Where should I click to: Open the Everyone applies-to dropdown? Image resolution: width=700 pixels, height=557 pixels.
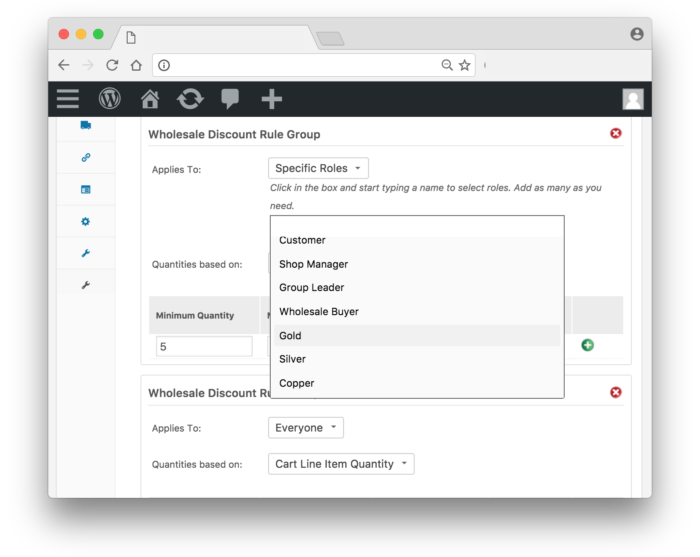[305, 428]
